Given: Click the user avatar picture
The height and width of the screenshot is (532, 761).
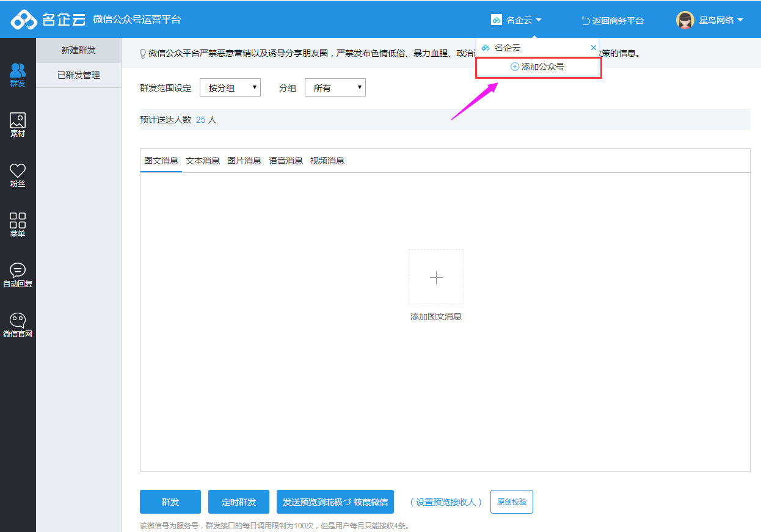Looking at the screenshot, I should click(685, 20).
